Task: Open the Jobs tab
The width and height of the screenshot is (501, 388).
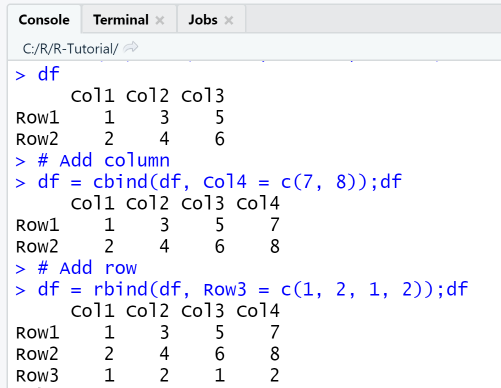Action: (x=203, y=20)
